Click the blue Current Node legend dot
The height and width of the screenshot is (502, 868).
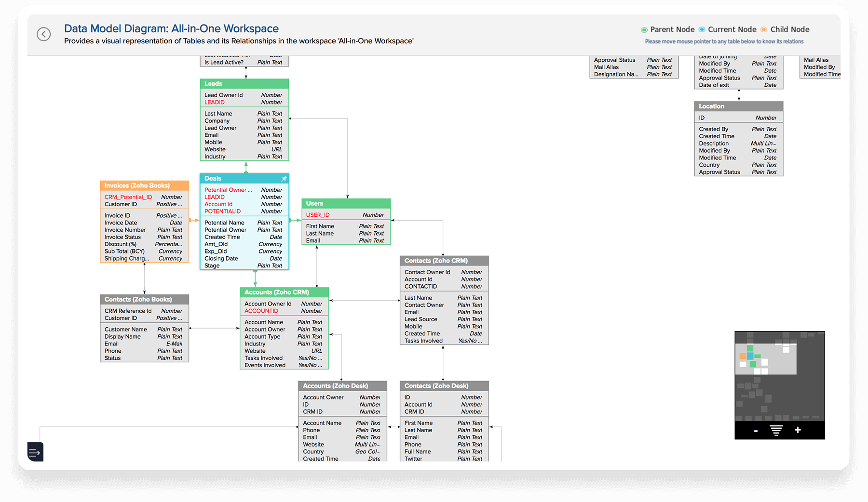[702, 30]
